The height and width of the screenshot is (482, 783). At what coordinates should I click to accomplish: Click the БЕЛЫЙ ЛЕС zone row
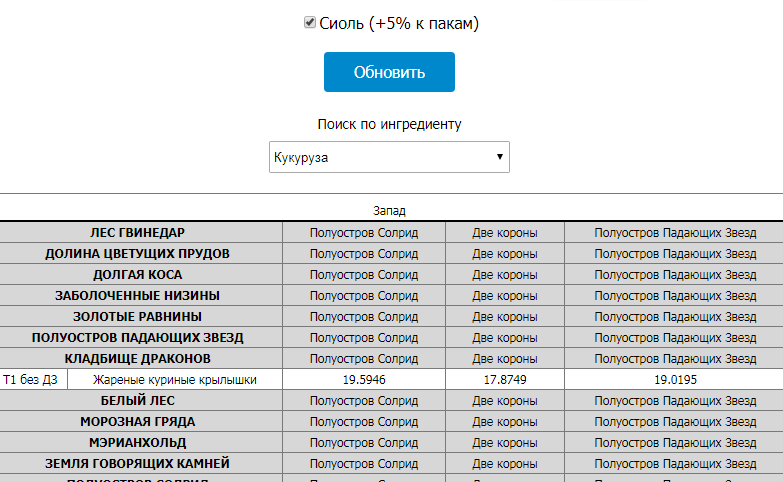[138, 401]
